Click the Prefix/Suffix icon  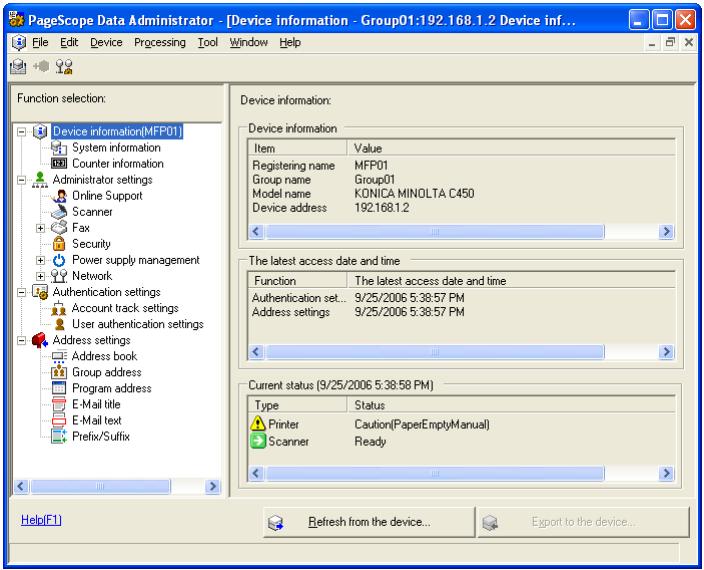pos(59,436)
